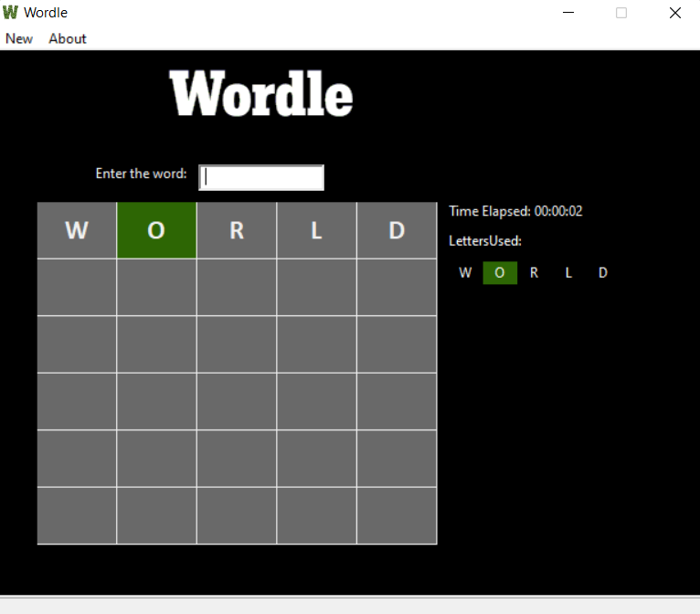
Task: Click the D letter under LettersUsed
Action: click(x=603, y=272)
